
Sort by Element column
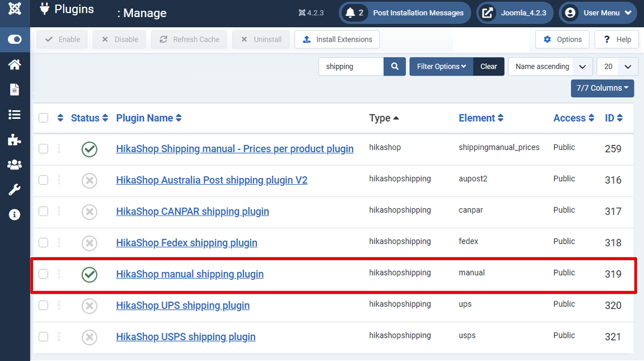tap(481, 118)
